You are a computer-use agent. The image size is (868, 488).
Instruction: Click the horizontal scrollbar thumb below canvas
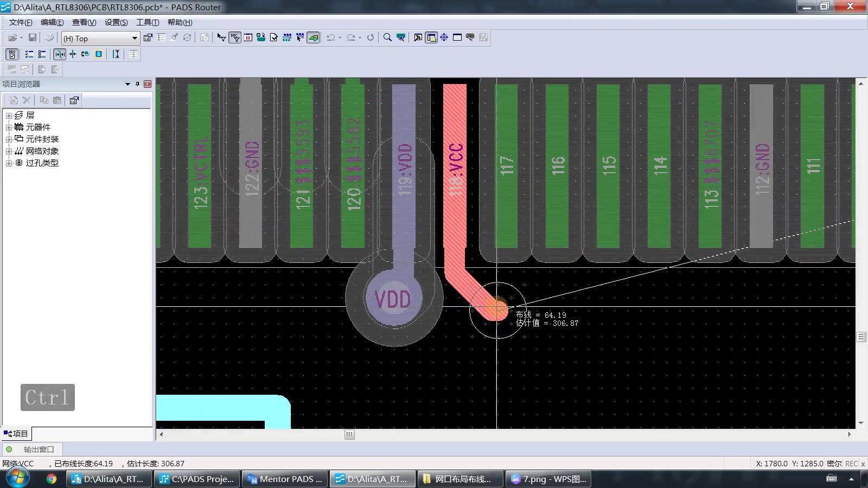(349, 434)
